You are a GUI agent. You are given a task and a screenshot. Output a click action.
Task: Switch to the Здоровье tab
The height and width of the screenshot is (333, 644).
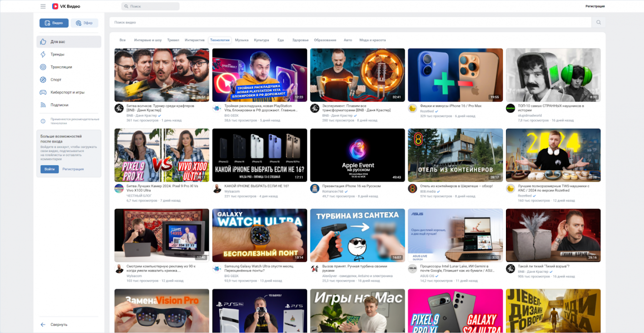(x=301, y=40)
